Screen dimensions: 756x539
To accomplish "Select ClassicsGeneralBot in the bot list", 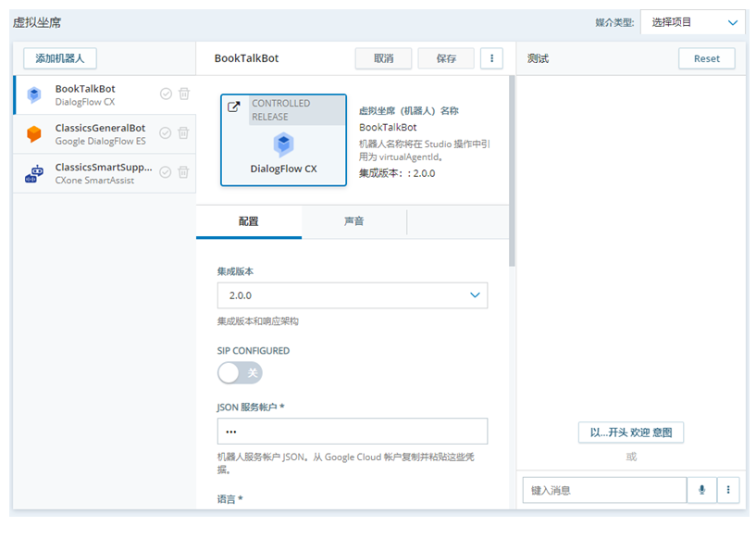I will click(105, 134).
